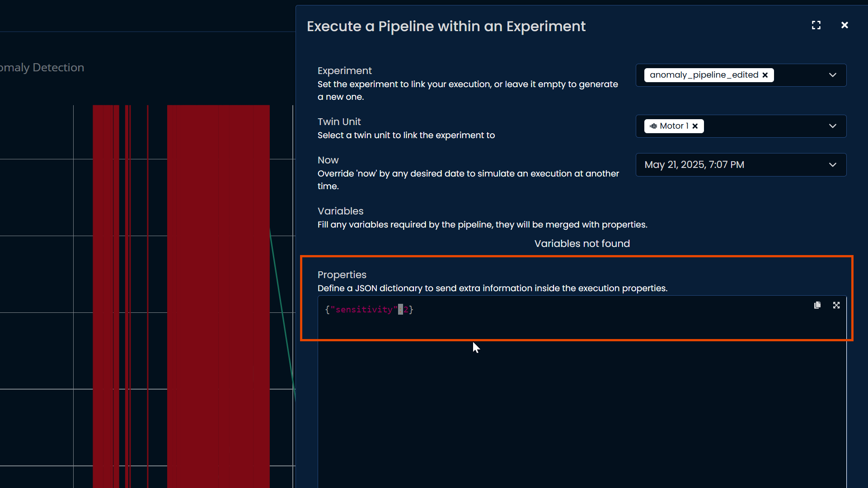Expand the Properties JSON editor
Image resolution: width=868 pixels, height=488 pixels.
(x=836, y=305)
